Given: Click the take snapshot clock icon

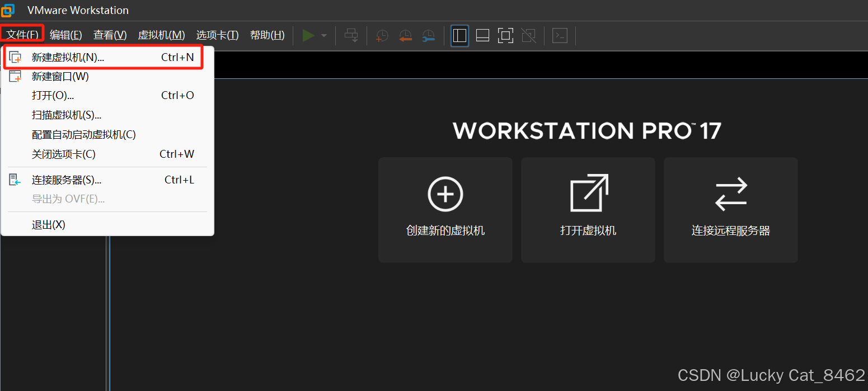Looking at the screenshot, I should tap(382, 36).
